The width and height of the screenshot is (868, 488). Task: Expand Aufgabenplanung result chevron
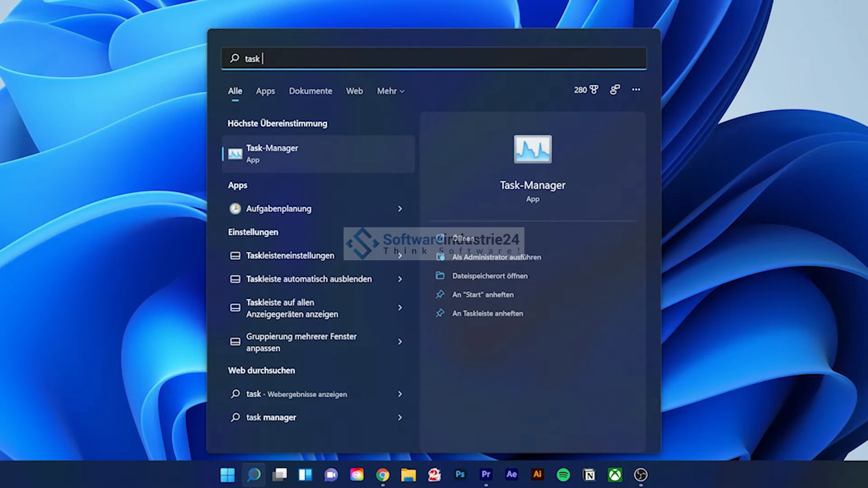click(400, 209)
